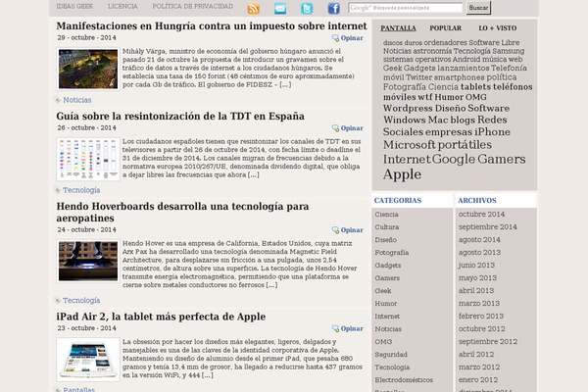Open the enero 2012 archive
The height and width of the screenshot is (392, 588).
478,380
